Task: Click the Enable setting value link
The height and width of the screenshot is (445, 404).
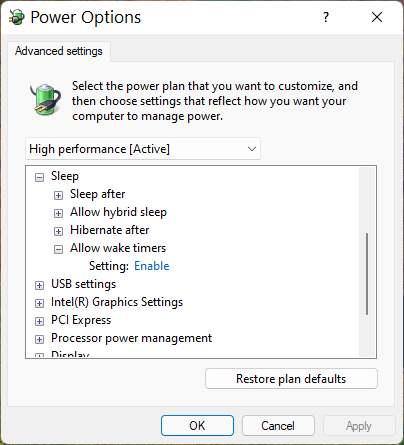Action: [x=152, y=266]
